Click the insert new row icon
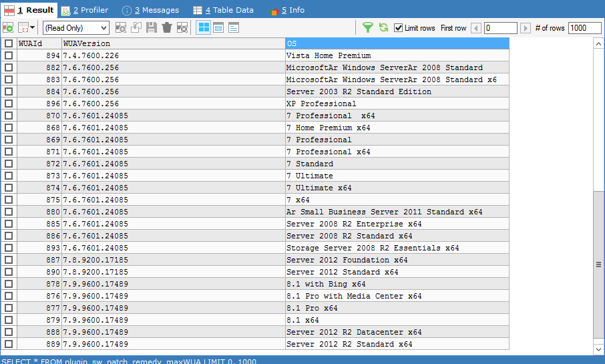This screenshot has height=364, width=605. pyautogui.click(x=121, y=27)
